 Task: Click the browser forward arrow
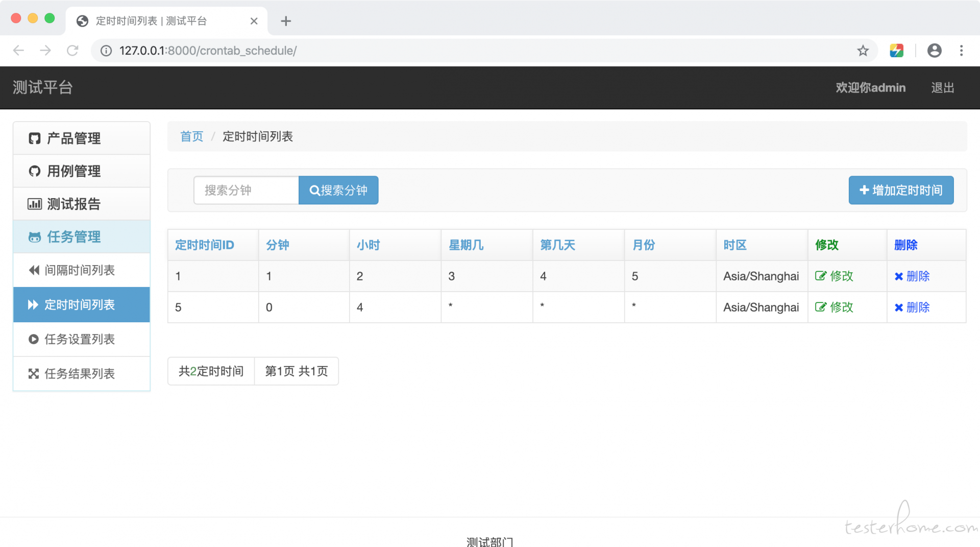pyautogui.click(x=45, y=51)
